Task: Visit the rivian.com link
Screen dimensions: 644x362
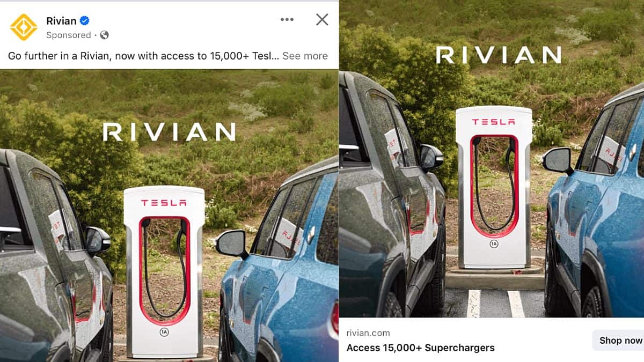Action: (368, 333)
